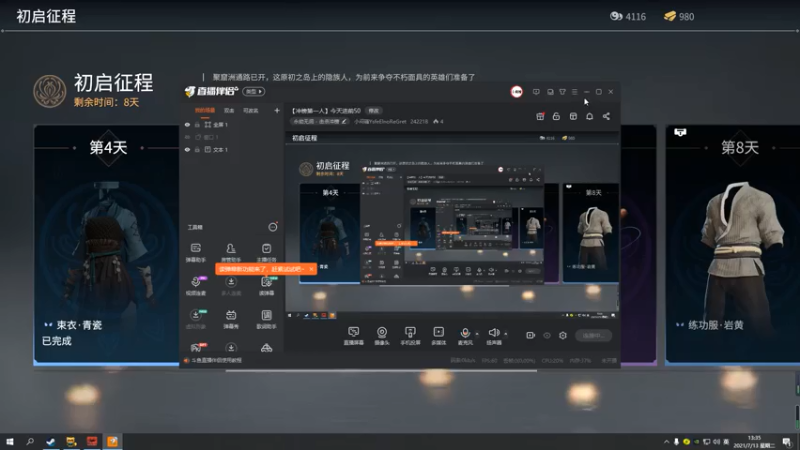The width and height of the screenshot is (800, 450).
Task: Open the 弹幕秀 tool icon
Action: click(x=231, y=318)
